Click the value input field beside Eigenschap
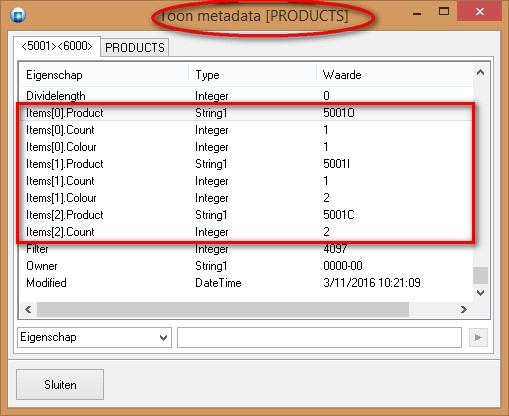The width and height of the screenshot is (509, 416). (319, 337)
